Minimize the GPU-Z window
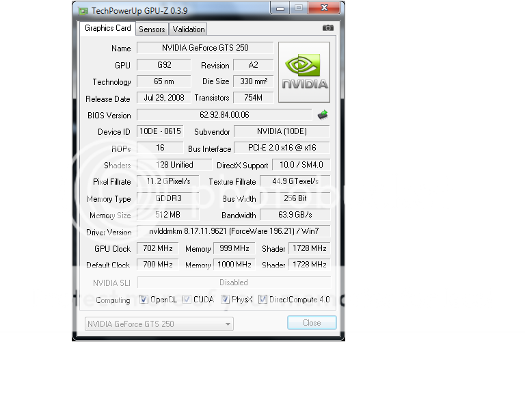This screenshot has height=420, width=525. (280, 8)
